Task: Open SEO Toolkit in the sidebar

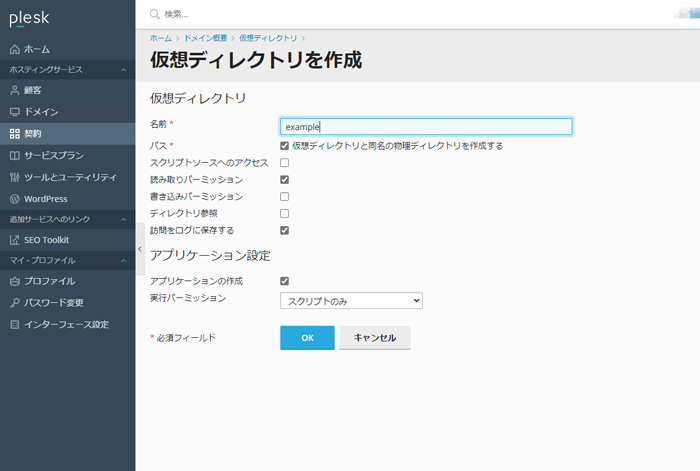Action: tap(40, 240)
